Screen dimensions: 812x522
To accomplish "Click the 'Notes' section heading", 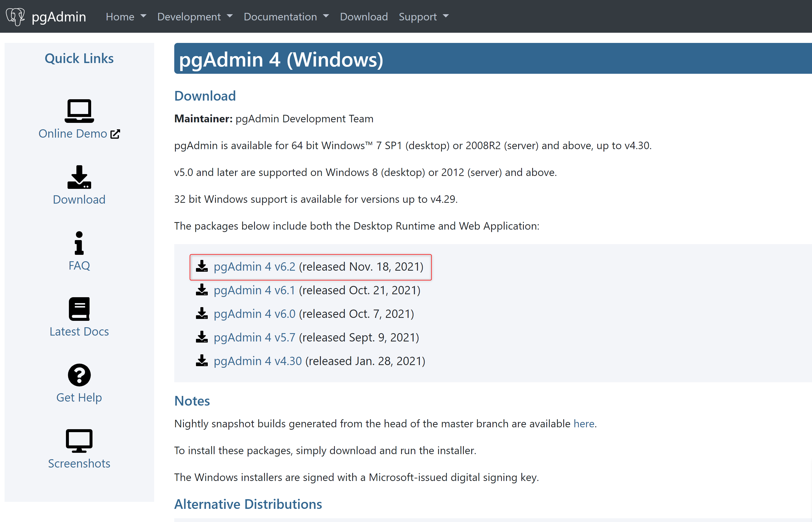I will 192,401.
